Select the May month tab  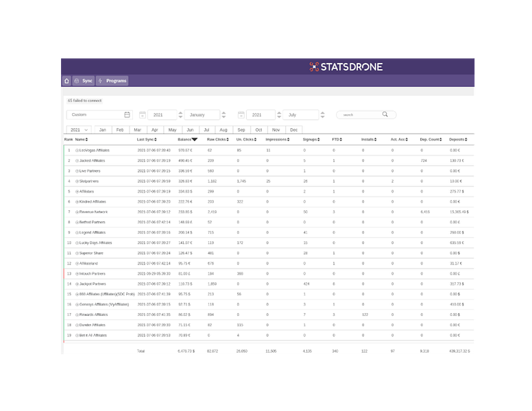coord(172,130)
